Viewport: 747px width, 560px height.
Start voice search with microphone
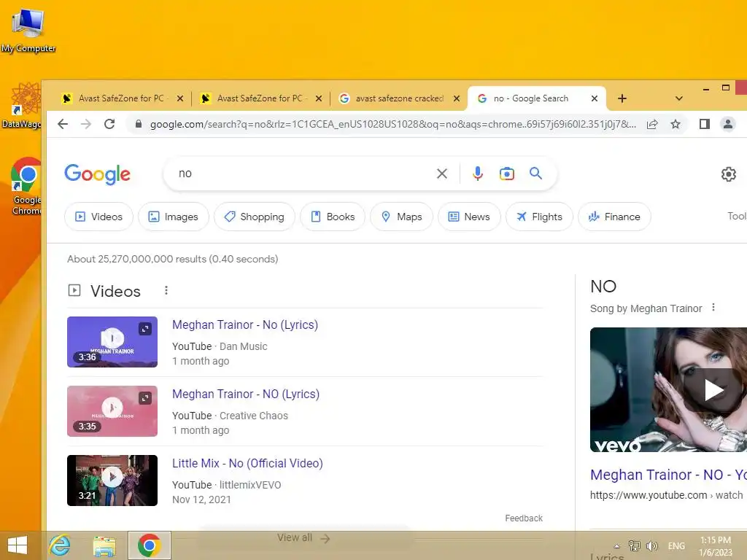[x=478, y=174]
